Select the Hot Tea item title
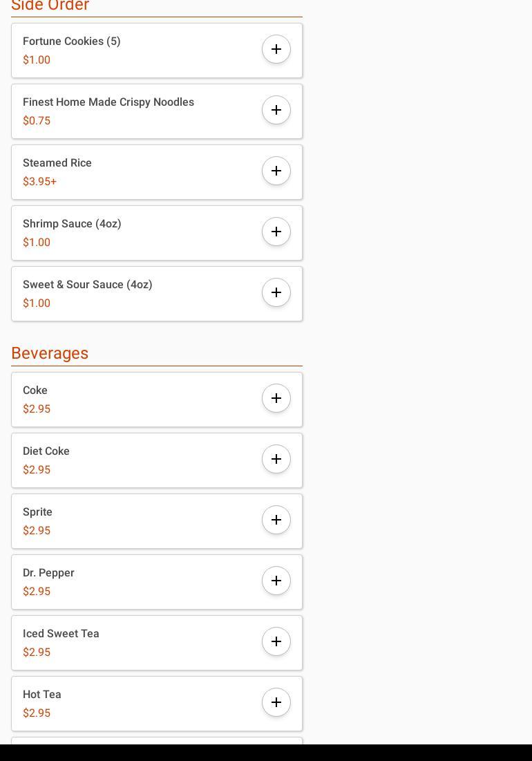The height and width of the screenshot is (761, 532). click(42, 695)
